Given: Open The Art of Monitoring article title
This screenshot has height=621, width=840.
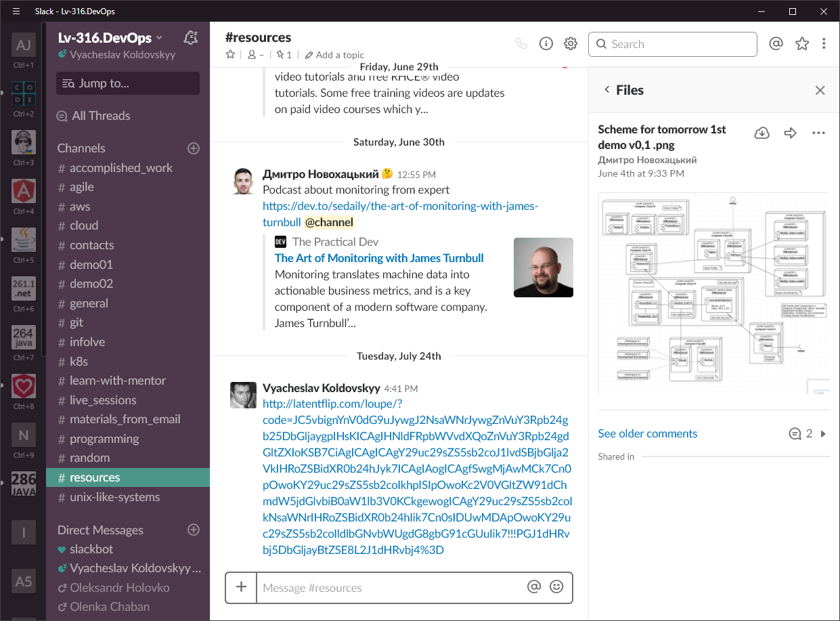Looking at the screenshot, I should [379, 258].
